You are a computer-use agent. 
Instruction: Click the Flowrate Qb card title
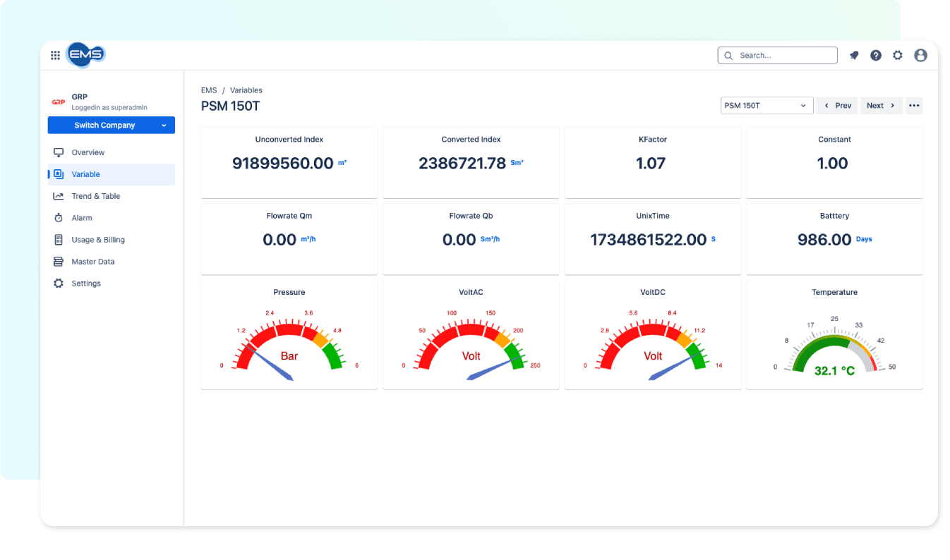point(471,216)
